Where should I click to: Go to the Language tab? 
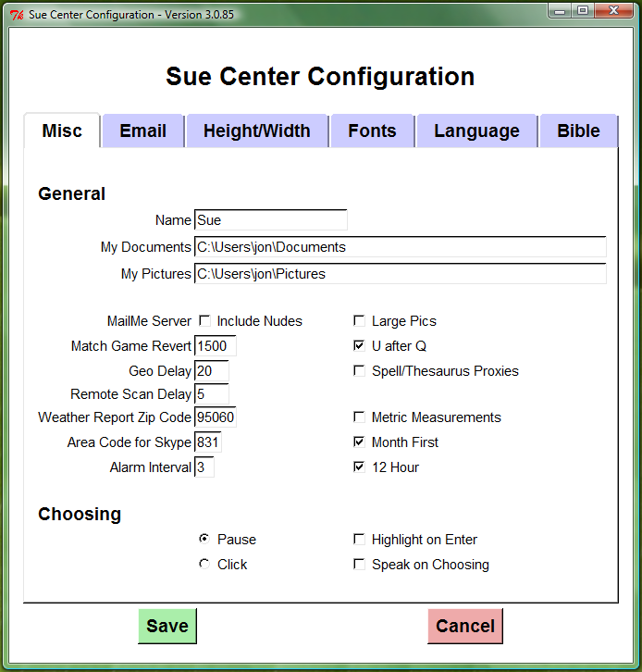click(x=476, y=131)
